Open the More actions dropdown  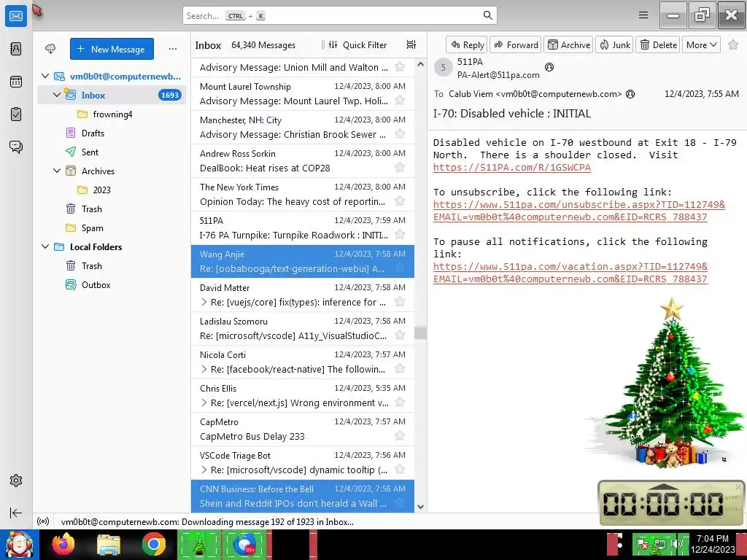(701, 44)
